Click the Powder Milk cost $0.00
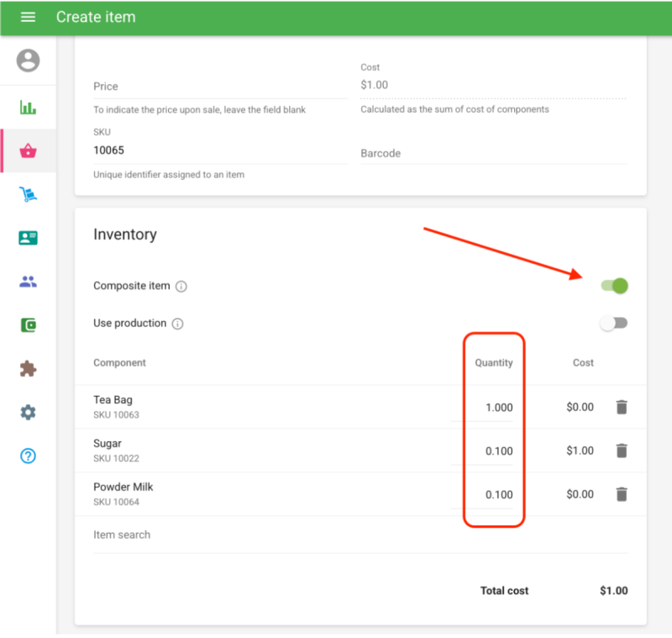Viewport: 672px width, 638px height. coord(580,494)
